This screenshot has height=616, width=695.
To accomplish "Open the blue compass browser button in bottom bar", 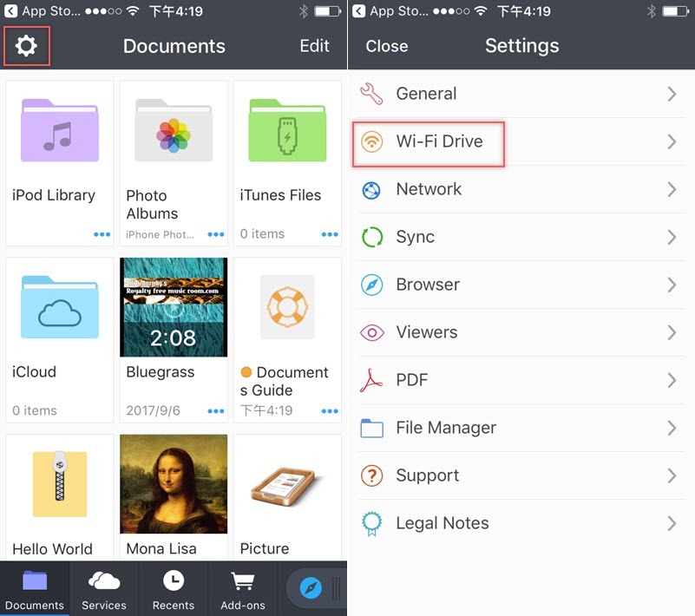I will (311, 588).
